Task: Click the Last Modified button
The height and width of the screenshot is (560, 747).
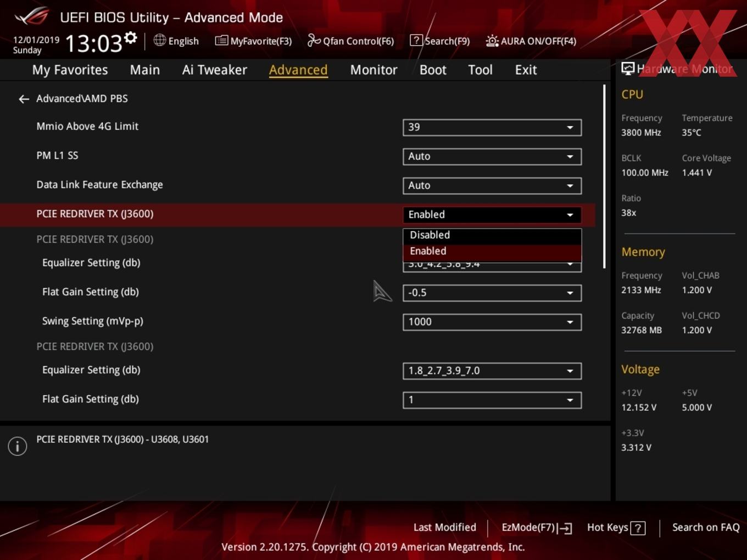Action: click(x=445, y=527)
